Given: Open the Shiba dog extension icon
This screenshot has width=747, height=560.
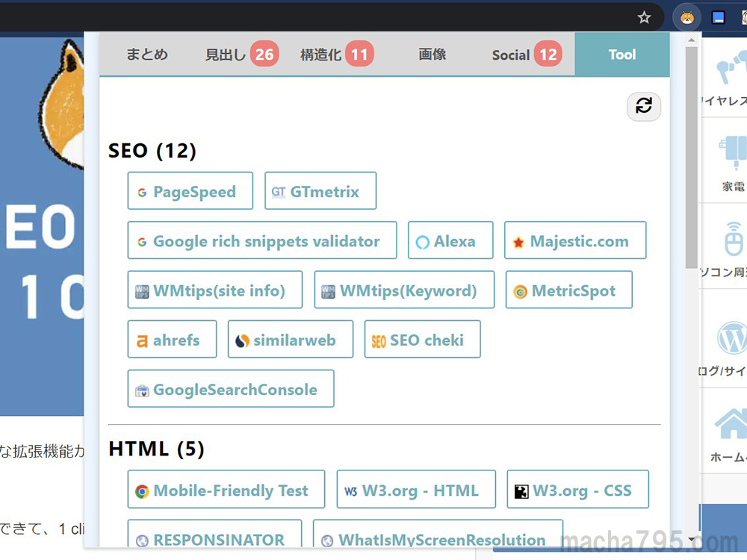Looking at the screenshot, I should [x=687, y=18].
